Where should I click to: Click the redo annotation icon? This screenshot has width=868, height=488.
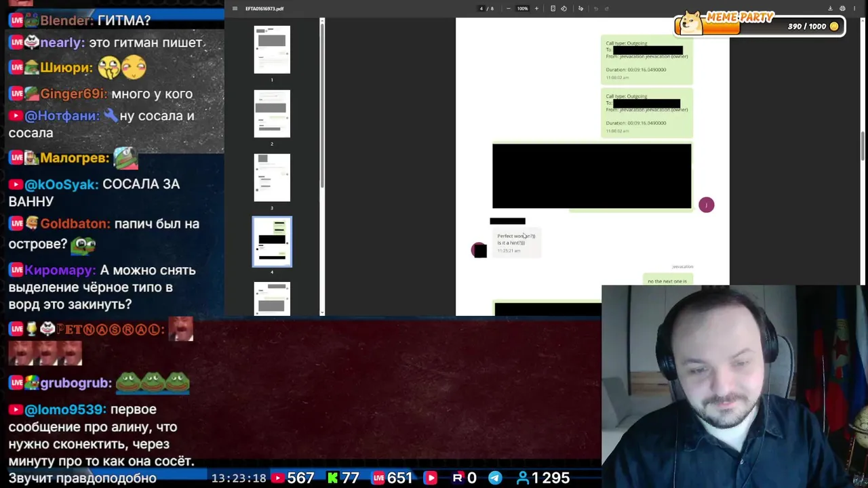pos(607,9)
